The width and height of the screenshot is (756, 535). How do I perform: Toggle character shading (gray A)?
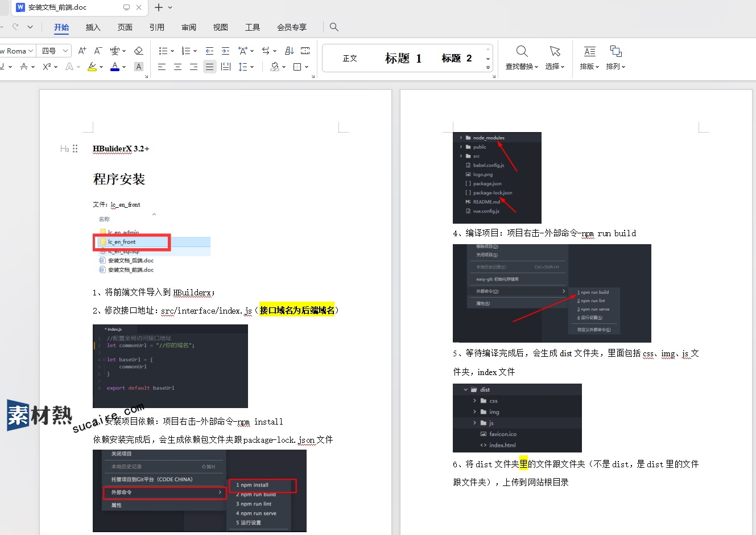tap(138, 67)
